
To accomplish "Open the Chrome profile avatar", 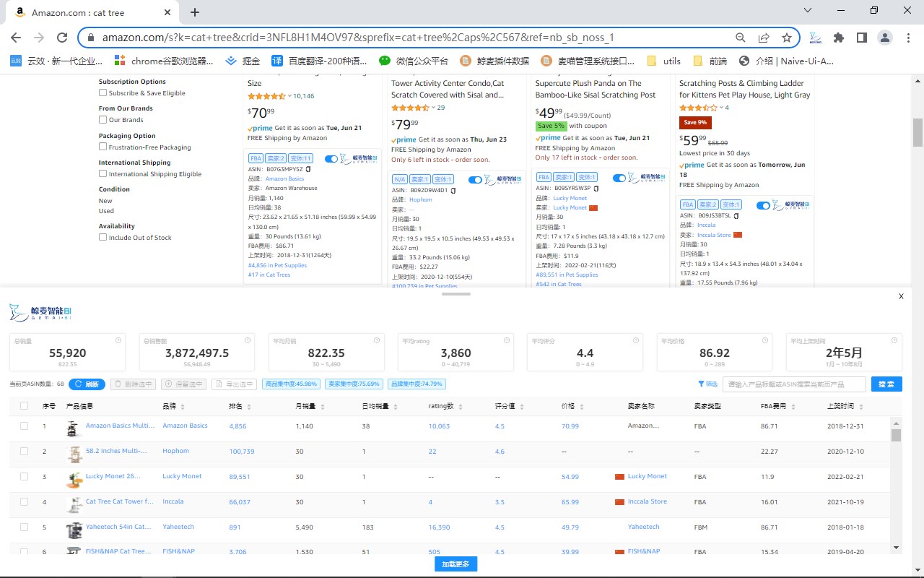I will pyautogui.click(x=885, y=38).
